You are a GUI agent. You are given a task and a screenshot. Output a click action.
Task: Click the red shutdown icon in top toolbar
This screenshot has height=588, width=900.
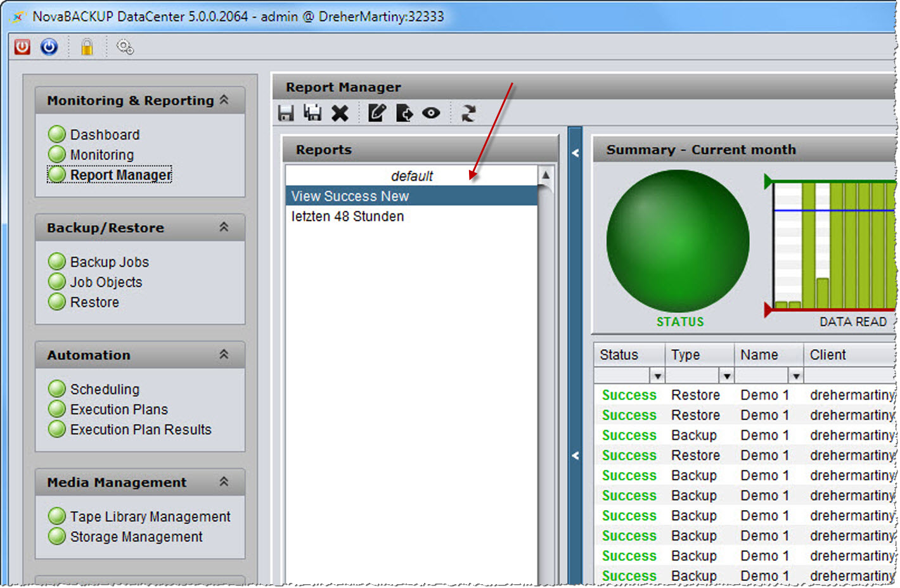click(x=22, y=47)
